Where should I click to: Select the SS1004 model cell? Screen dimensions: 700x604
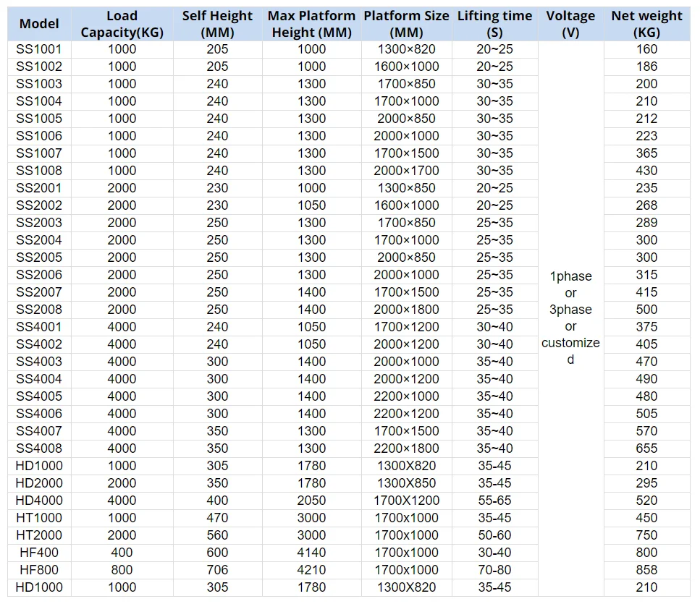39,102
